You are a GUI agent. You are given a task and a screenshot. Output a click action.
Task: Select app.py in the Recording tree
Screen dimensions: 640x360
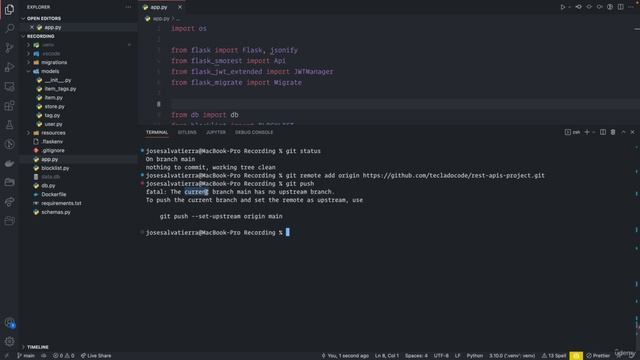pos(49,160)
